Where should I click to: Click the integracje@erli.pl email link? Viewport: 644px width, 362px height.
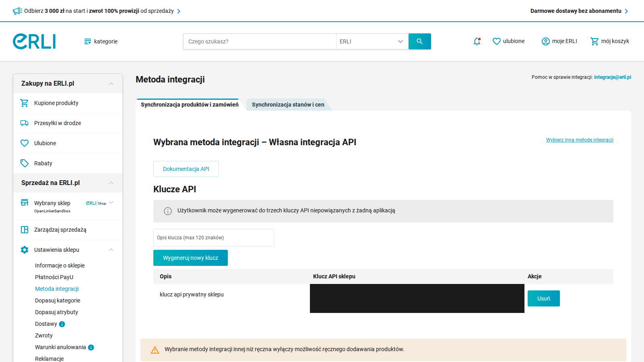(x=613, y=77)
